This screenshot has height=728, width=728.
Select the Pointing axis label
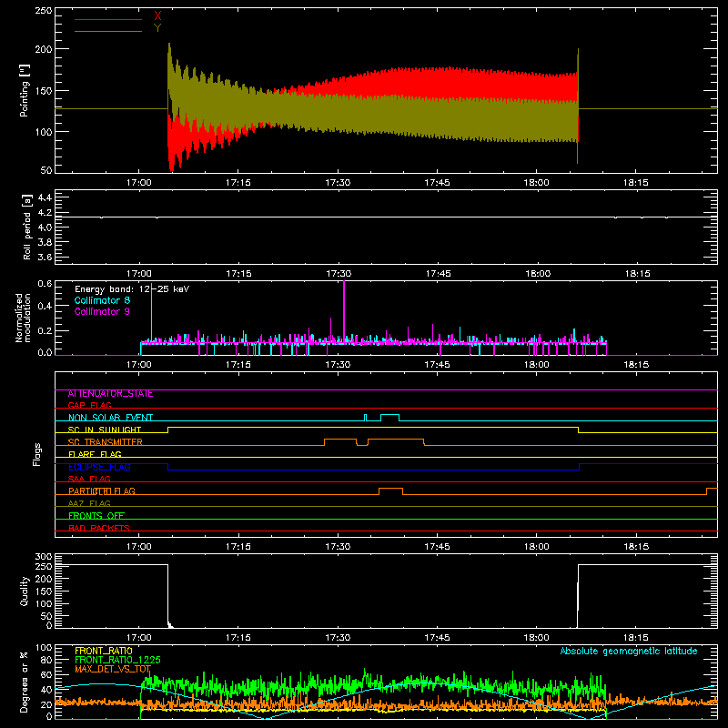25,90
